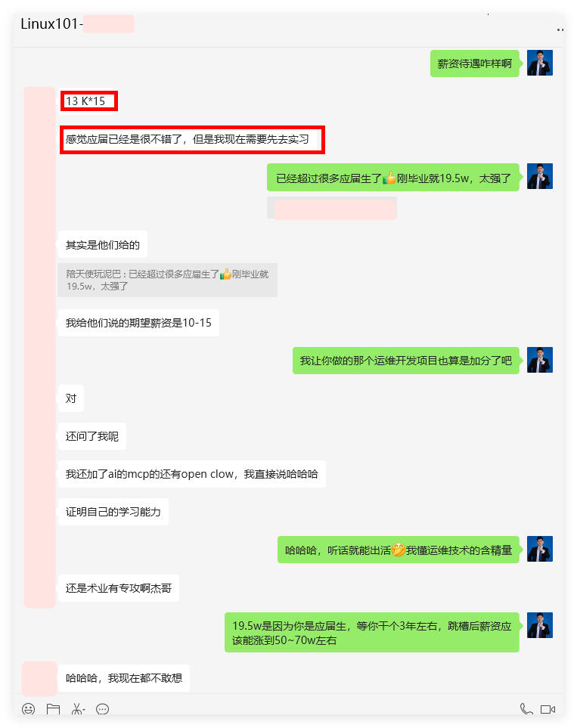The height and width of the screenshot is (728, 577).
Task: Click the green bubble 我让你做的那个运维开发项目也算是加分了吧
Action: coord(406,361)
